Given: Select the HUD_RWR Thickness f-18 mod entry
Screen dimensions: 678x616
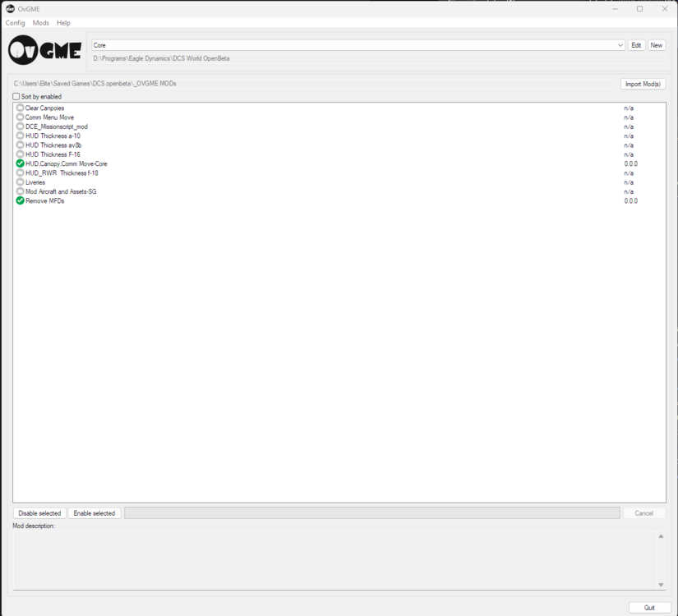Looking at the screenshot, I should pos(60,172).
